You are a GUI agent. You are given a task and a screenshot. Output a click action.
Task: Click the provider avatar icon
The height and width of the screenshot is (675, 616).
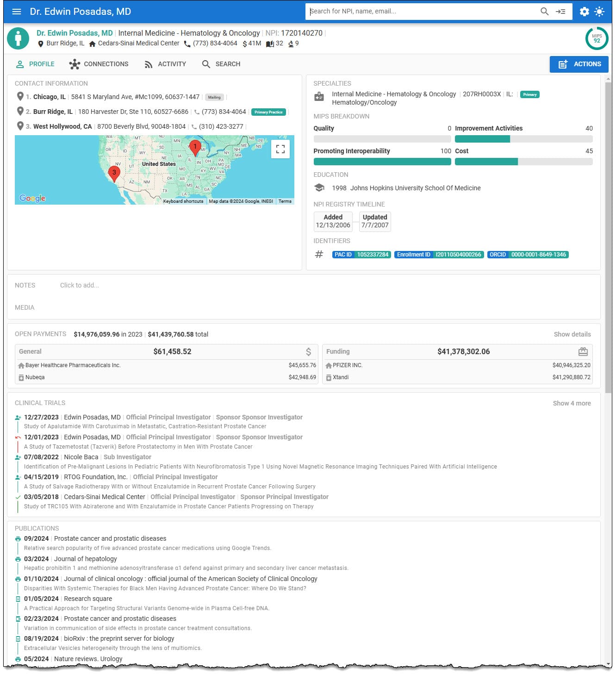click(19, 38)
